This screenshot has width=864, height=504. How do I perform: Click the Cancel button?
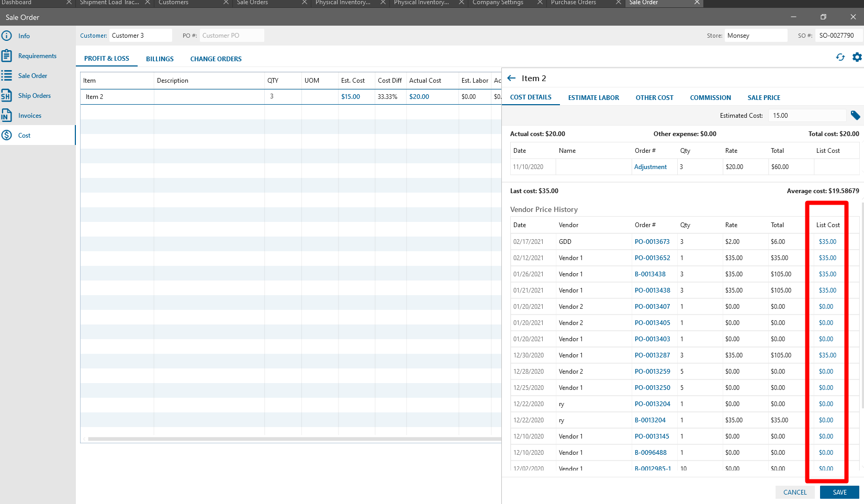pyautogui.click(x=794, y=492)
